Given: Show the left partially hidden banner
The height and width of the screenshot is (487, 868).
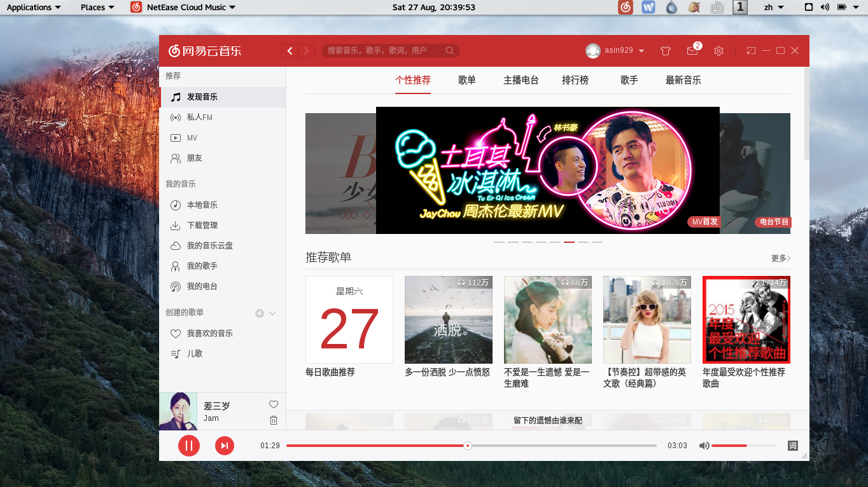Looking at the screenshot, I should 340,174.
